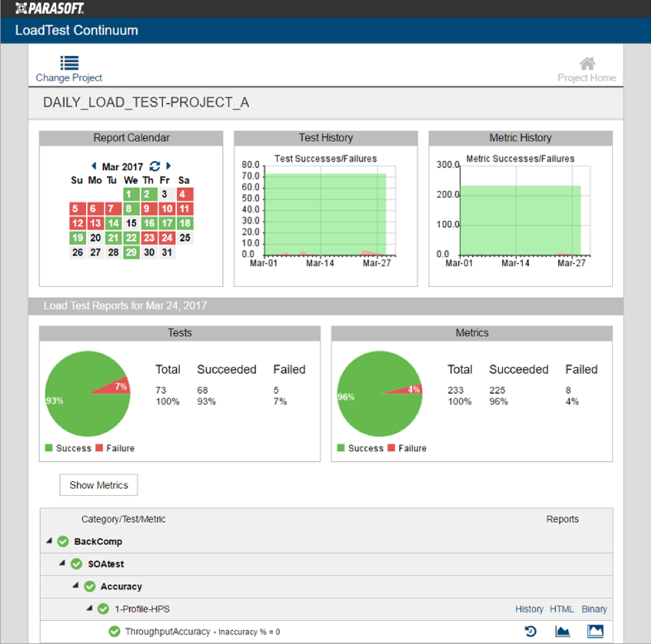The width and height of the screenshot is (651, 644).
Task: Select March 8 in calendar
Action: 131,208
